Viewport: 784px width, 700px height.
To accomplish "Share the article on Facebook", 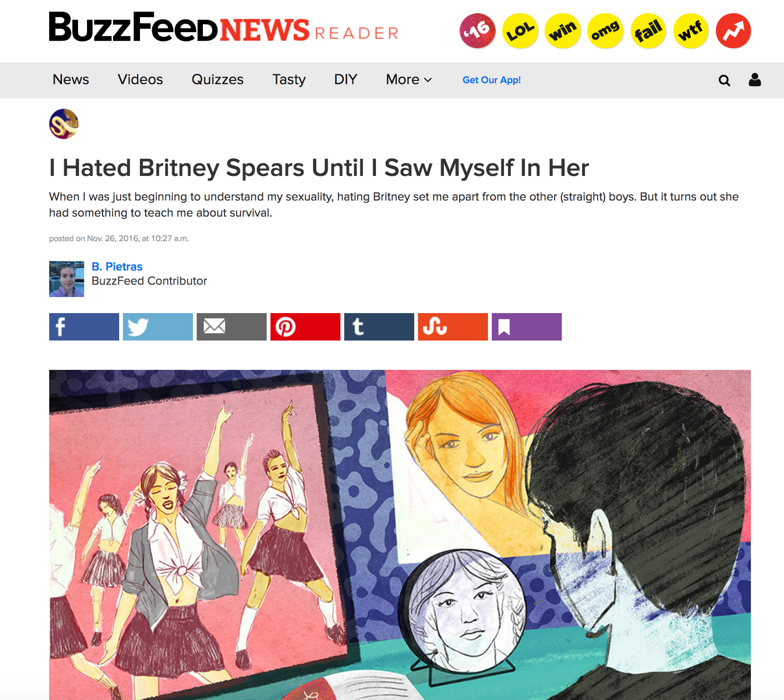I will click(x=84, y=327).
